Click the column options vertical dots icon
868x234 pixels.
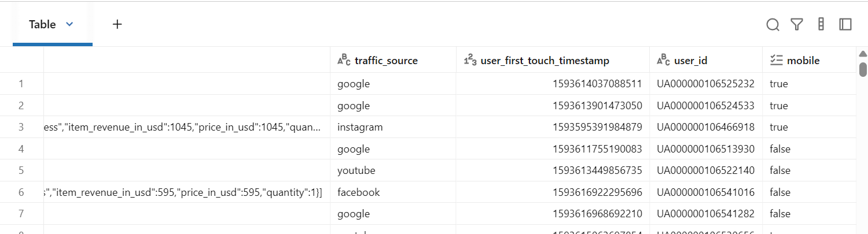tap(821, 24)
